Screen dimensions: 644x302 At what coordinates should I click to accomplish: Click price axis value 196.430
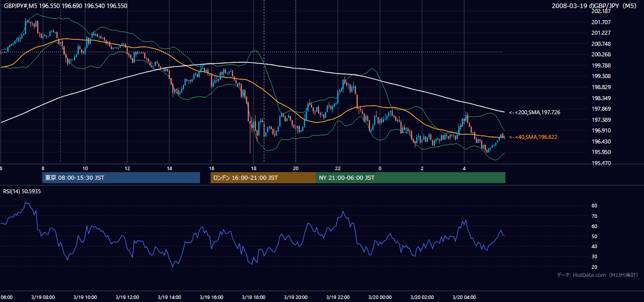tap(601, 141)
